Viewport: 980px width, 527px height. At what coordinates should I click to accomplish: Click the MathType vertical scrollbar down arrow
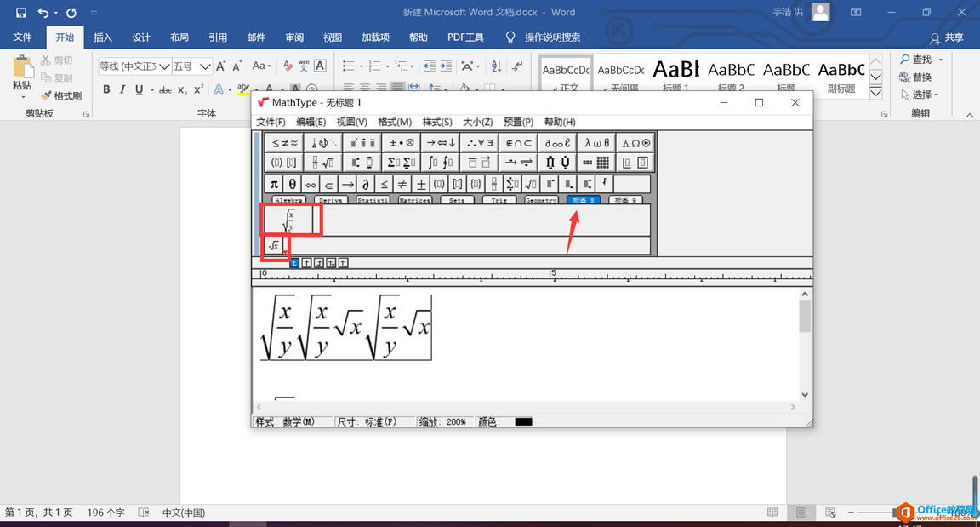(x=804, y=394)
